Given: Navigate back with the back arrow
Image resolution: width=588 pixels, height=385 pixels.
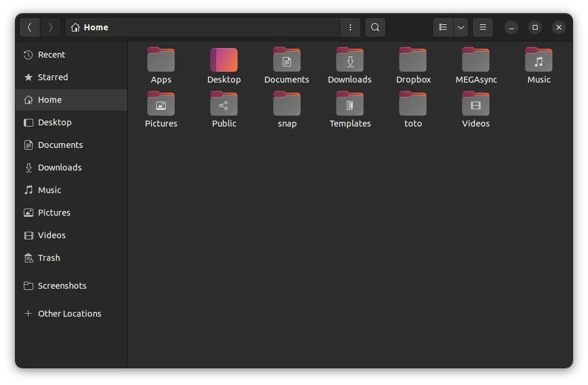Looking at the screenshot, I should [x=30, y=27].
